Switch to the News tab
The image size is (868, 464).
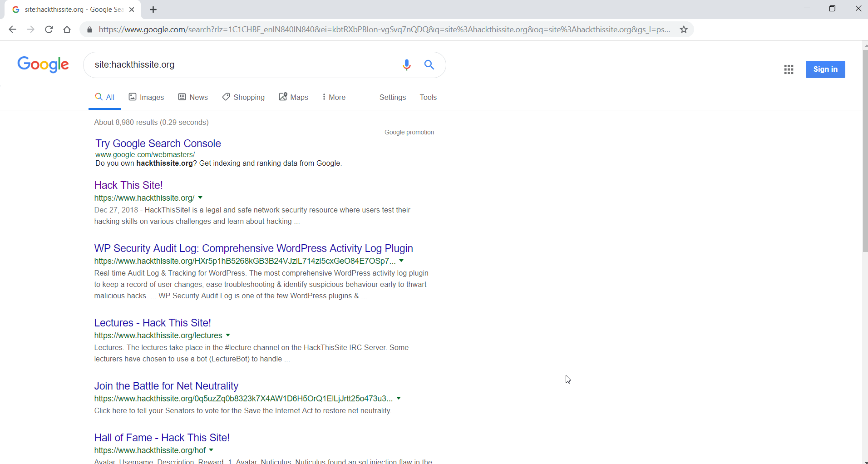(x=193, y=97)
